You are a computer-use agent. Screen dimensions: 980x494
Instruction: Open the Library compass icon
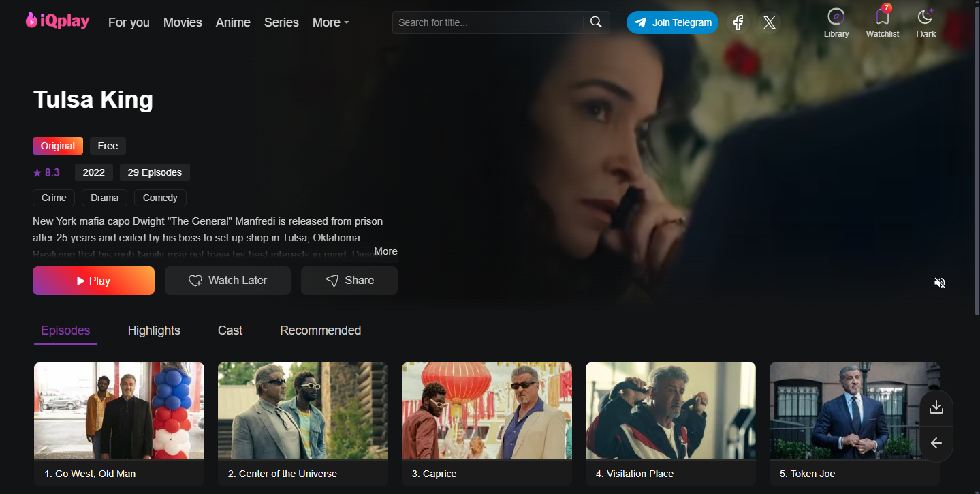[x=836, y=16]
